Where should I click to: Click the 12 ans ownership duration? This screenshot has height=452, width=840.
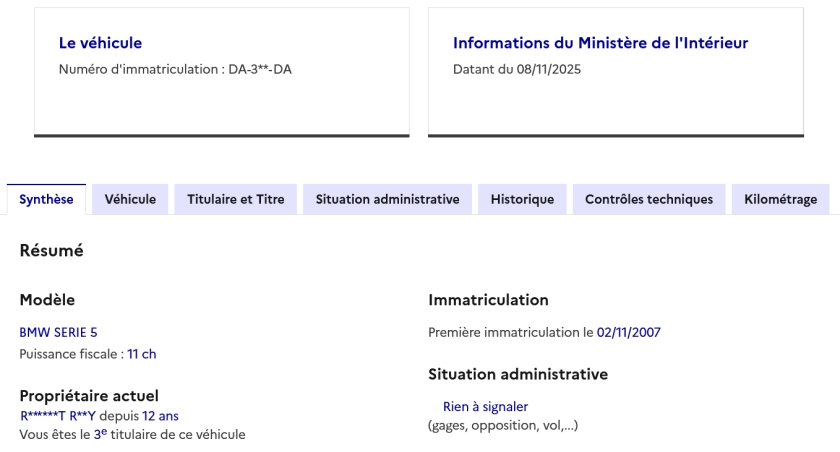[160, 415]
